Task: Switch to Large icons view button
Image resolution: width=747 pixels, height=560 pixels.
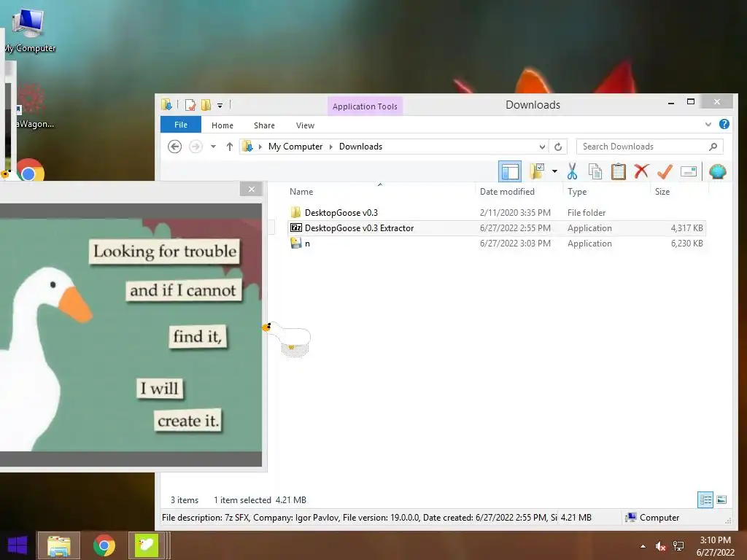Action: [x=721, y=500]
